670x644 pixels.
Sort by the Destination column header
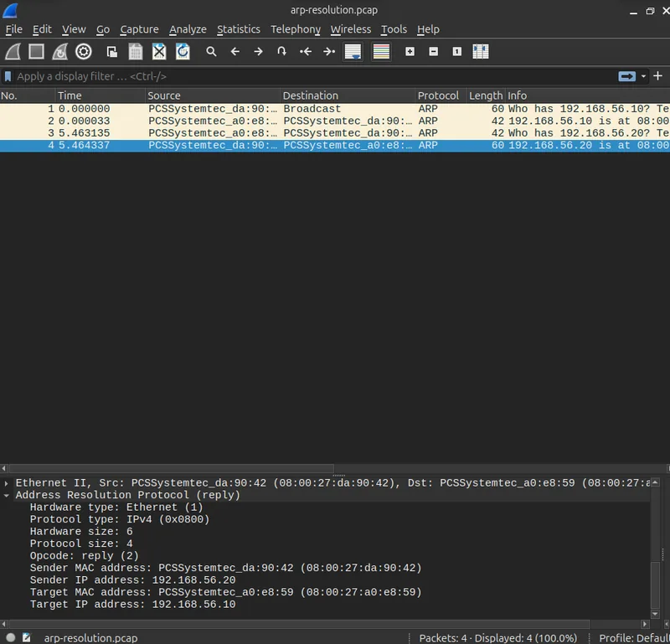click(x=348, y=95)
